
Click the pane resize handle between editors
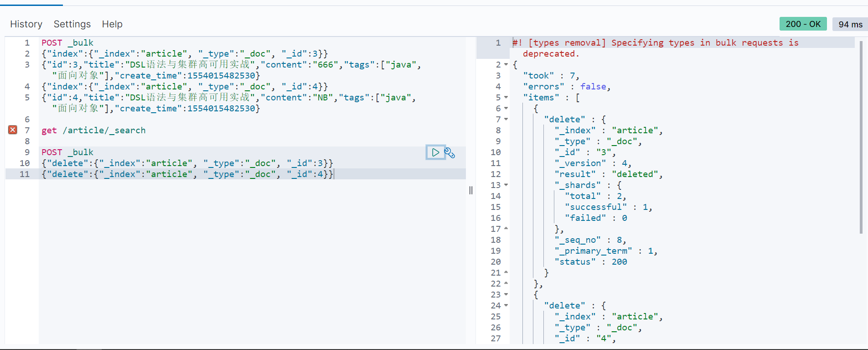tap(471, 190)
